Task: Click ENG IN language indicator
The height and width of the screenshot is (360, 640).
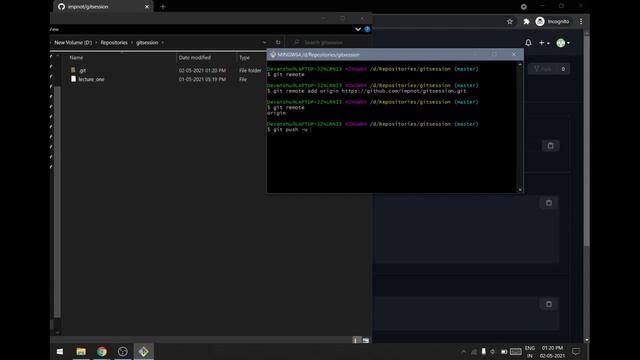Action: [x=530, y=352]
